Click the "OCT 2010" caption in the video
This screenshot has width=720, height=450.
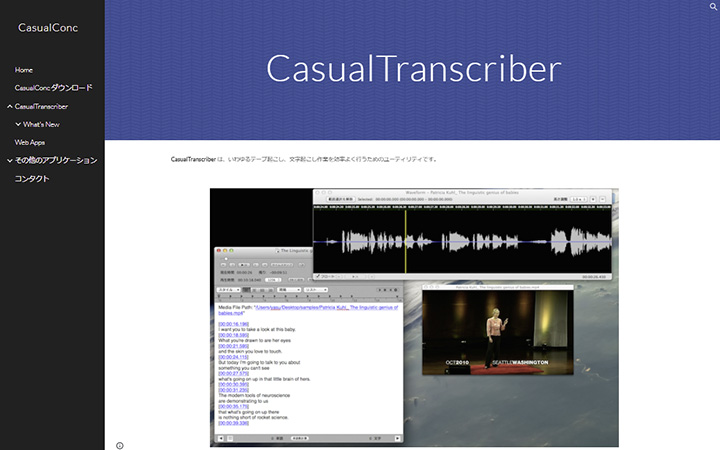[457, 362]
